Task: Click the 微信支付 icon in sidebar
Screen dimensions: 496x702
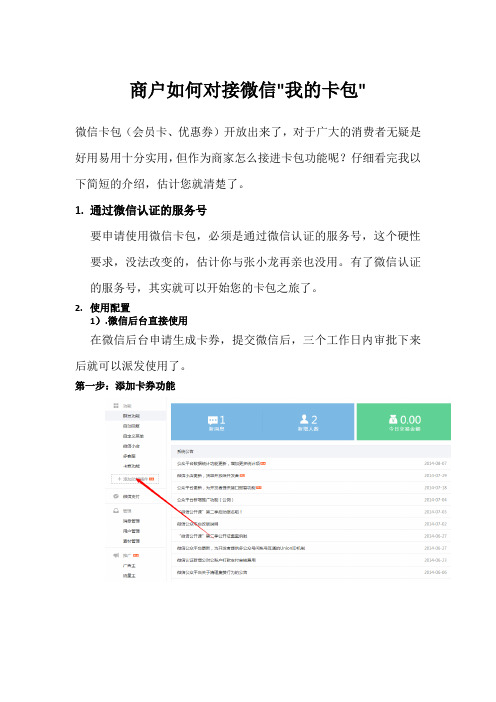Action: (x=116, y=497)
